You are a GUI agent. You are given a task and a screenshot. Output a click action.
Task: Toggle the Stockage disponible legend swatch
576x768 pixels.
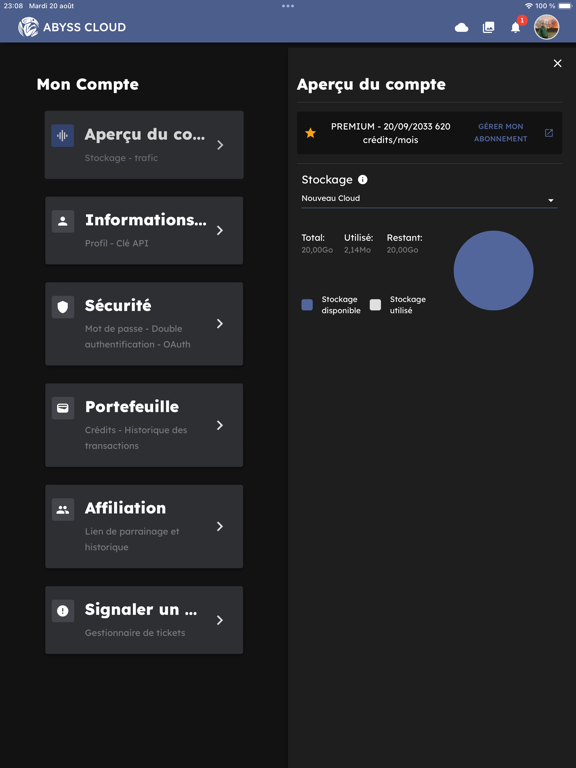coord(307,305)
